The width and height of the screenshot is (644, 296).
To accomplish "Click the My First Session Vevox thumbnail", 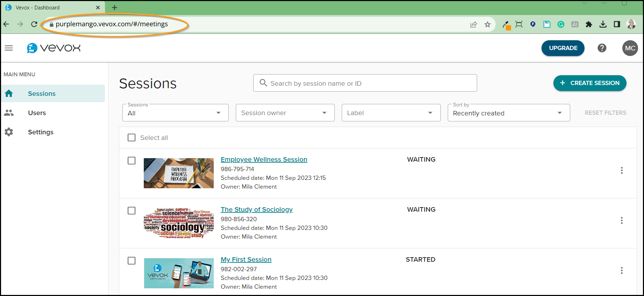I will [x=179, y=273].
